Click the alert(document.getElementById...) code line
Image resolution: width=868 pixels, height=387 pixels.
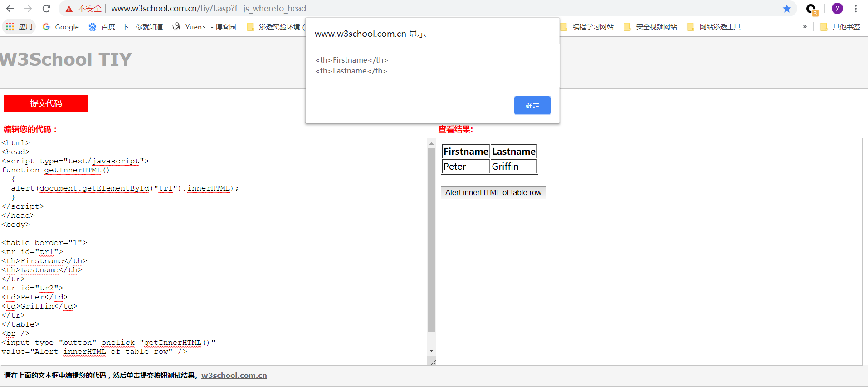tap(125, 188)
